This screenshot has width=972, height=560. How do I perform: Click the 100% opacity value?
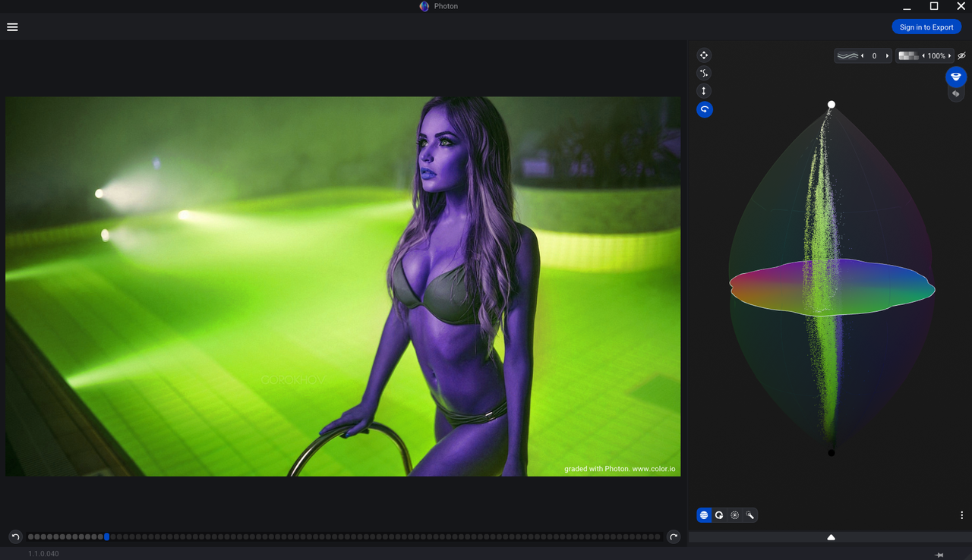pos(936,56)
